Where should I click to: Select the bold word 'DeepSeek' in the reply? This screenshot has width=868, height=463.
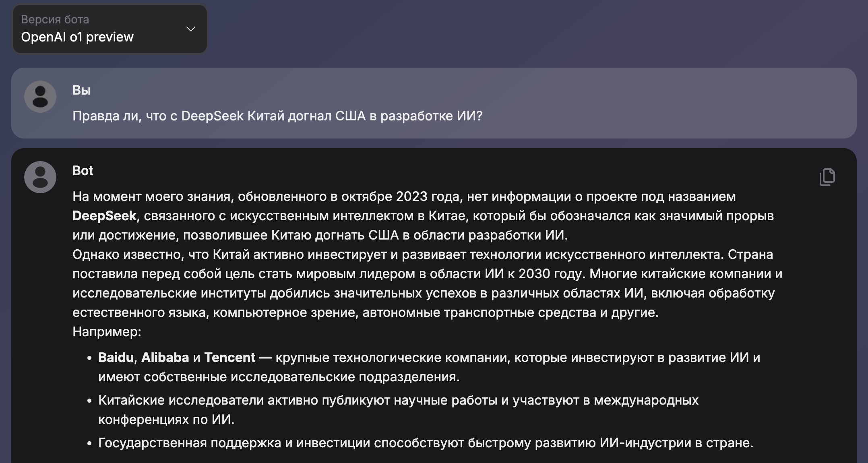pos(104,215)
